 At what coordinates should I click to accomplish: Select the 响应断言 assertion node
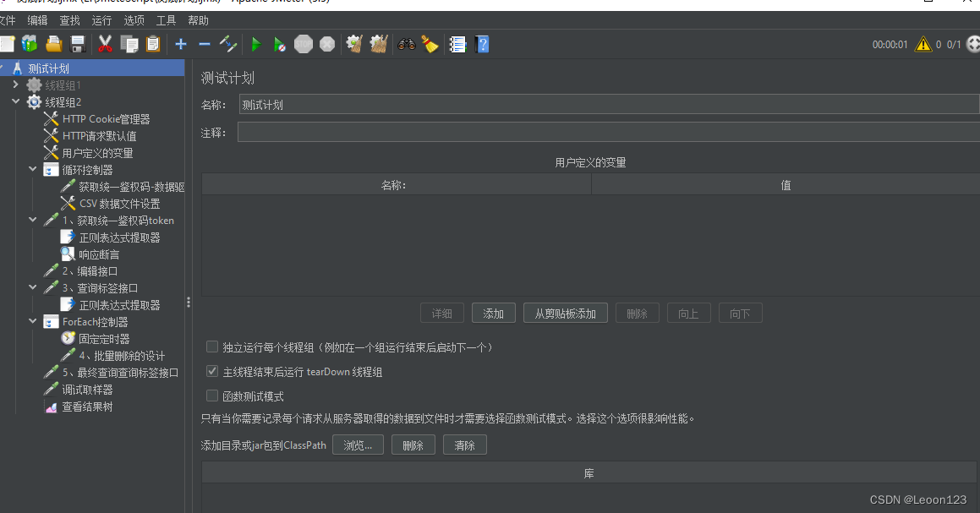coord(99,254)
